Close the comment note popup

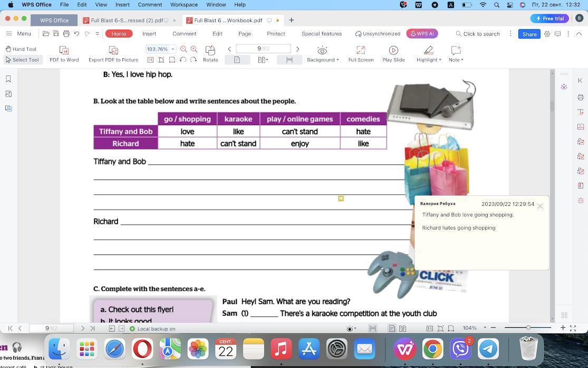pos(540,206)
